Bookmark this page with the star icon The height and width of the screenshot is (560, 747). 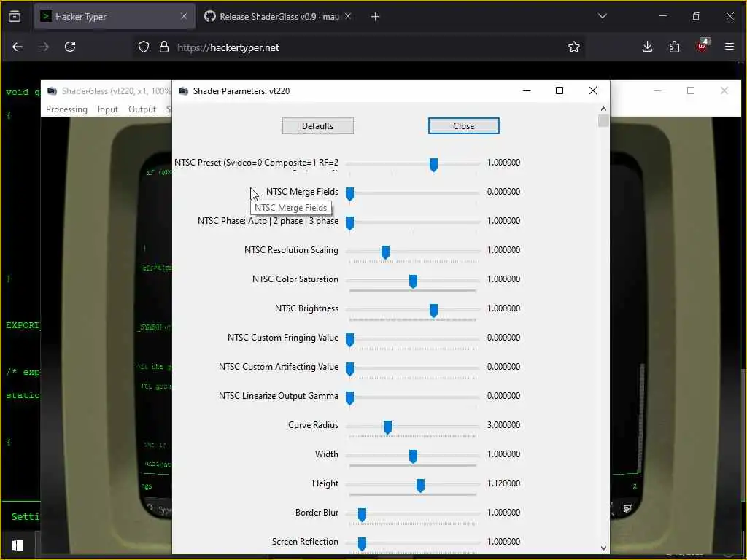click(x=574, y=47)
